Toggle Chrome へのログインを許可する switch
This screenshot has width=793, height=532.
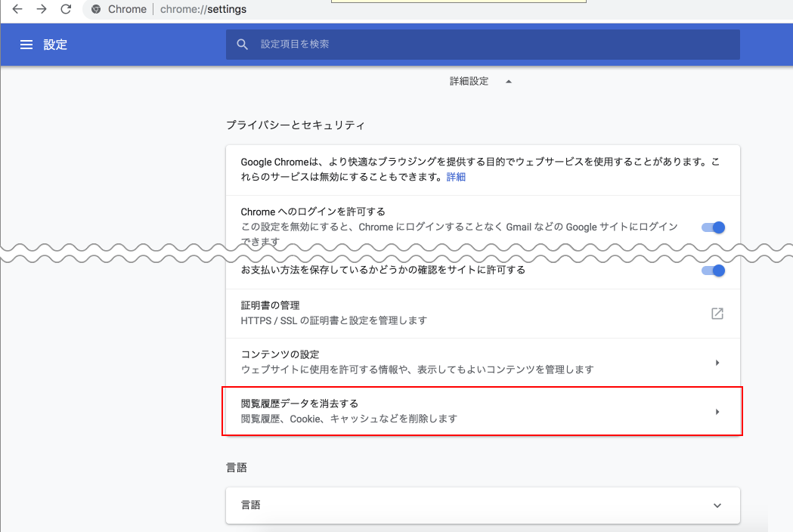tap(713, 227)
